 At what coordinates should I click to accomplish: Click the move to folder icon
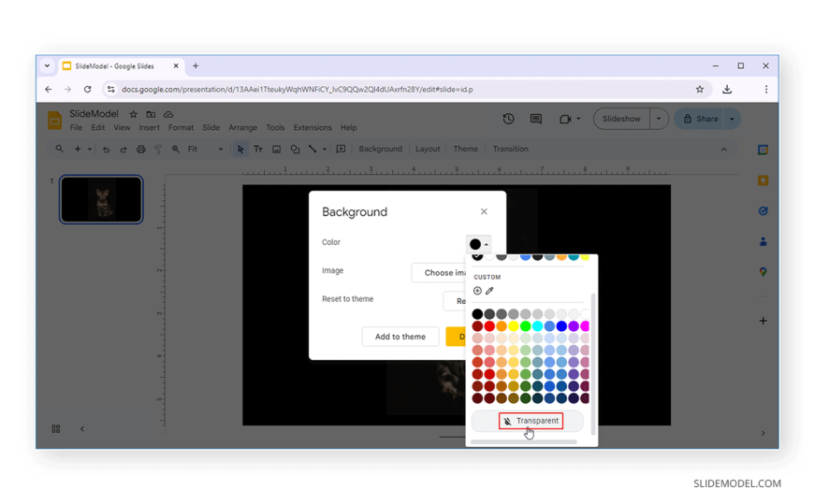click(151, 114)
